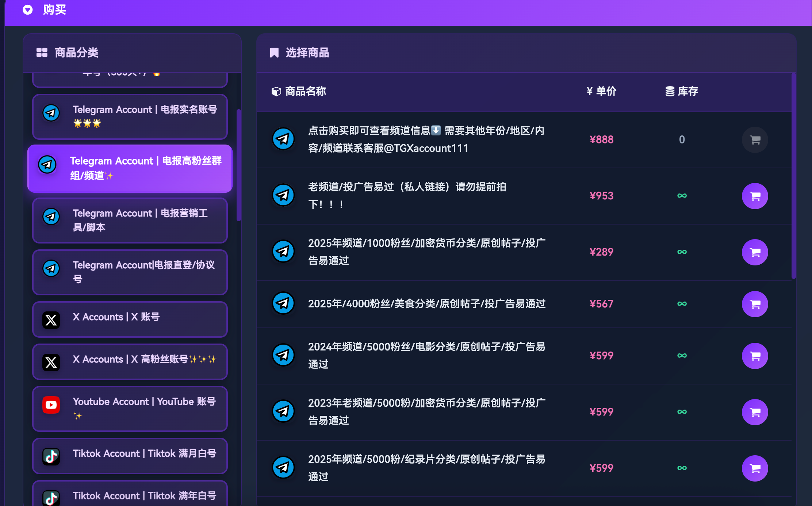Click the category list scrollbar
Viewport: 812px width, 506px height.
point(239,165)
